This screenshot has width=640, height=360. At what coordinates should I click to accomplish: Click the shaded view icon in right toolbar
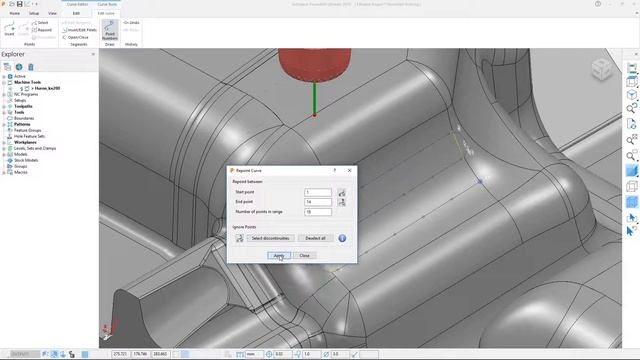tap(631, 170)
